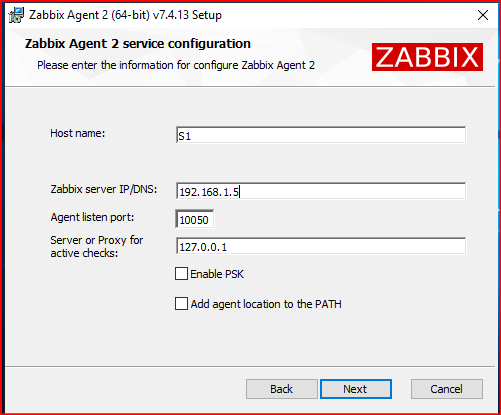
Task: Abort setup with the Cancel button
Action: [447, 389]
